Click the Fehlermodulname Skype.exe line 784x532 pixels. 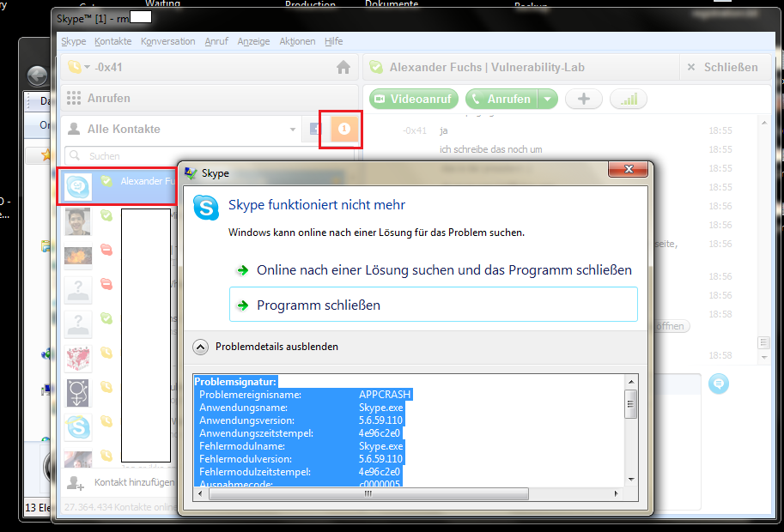pos(301,446)
